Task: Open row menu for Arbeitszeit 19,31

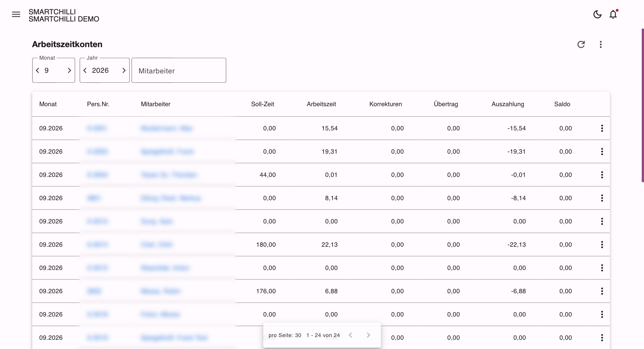Action: [x=602, y=152]
